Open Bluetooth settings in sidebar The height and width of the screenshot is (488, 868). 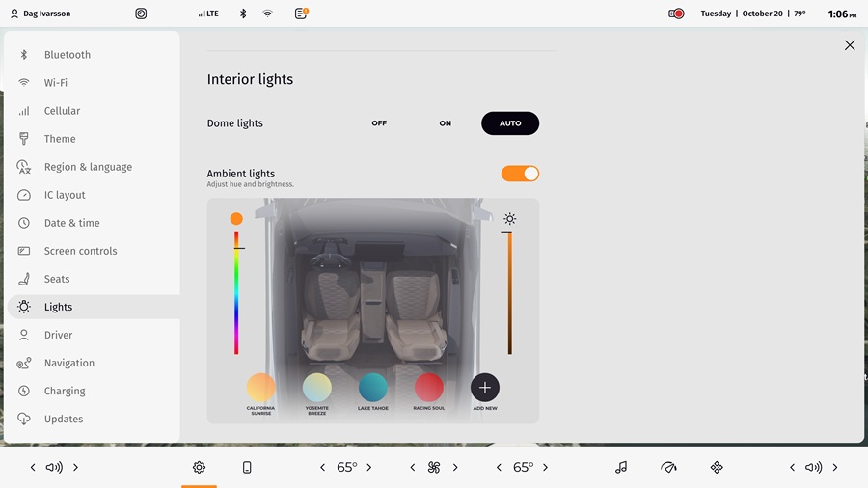[67, 55]
